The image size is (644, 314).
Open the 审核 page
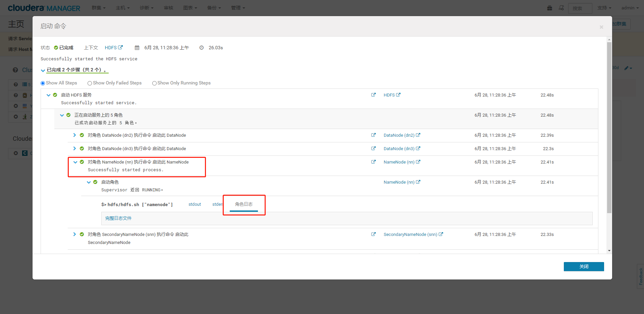[x=168, y=8]
